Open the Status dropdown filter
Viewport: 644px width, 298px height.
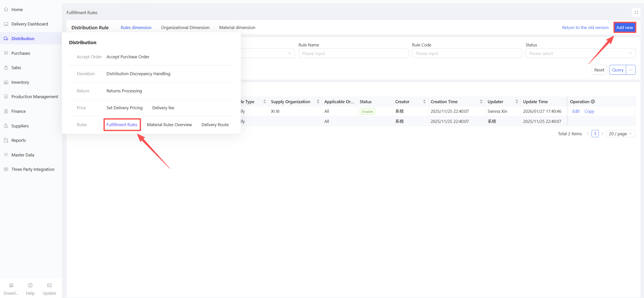click(580, 53)
